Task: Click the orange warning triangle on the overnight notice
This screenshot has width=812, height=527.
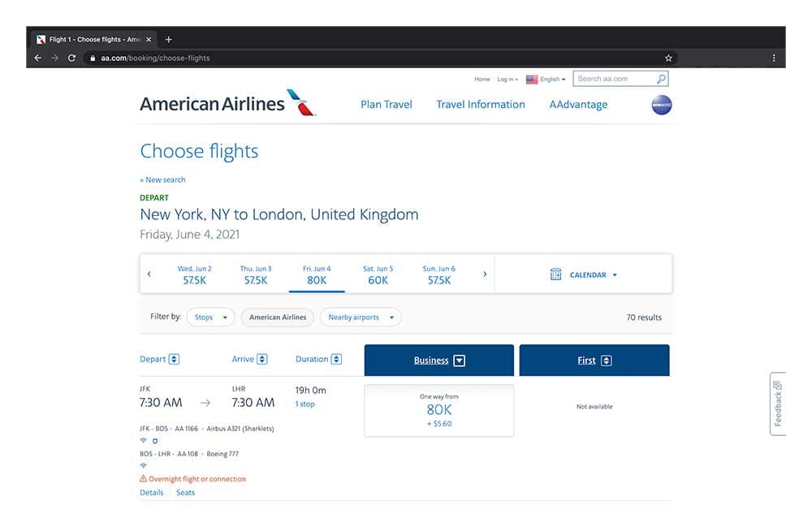Action: click(x=144, y=479)
